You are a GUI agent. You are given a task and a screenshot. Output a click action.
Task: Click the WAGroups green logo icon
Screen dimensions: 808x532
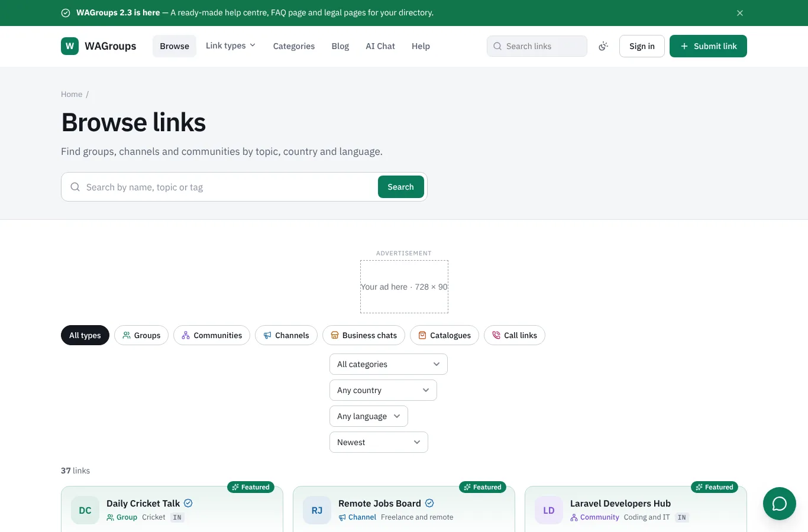(x=70, y=46)
